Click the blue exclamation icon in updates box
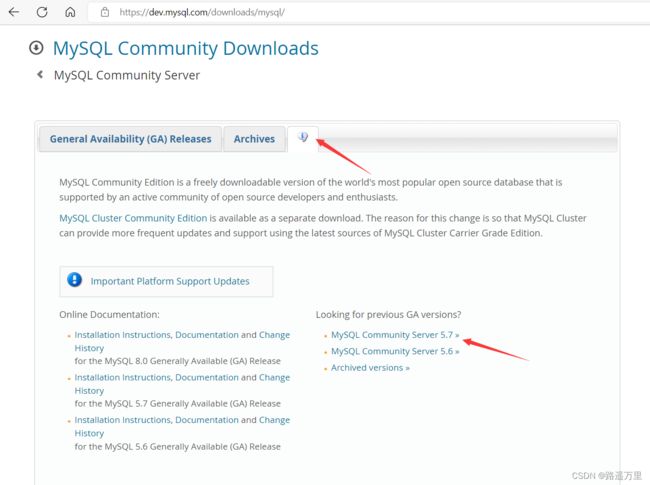The width and height of the screenshot is (650, 485). pyautogui.click(x=75, y=280)
